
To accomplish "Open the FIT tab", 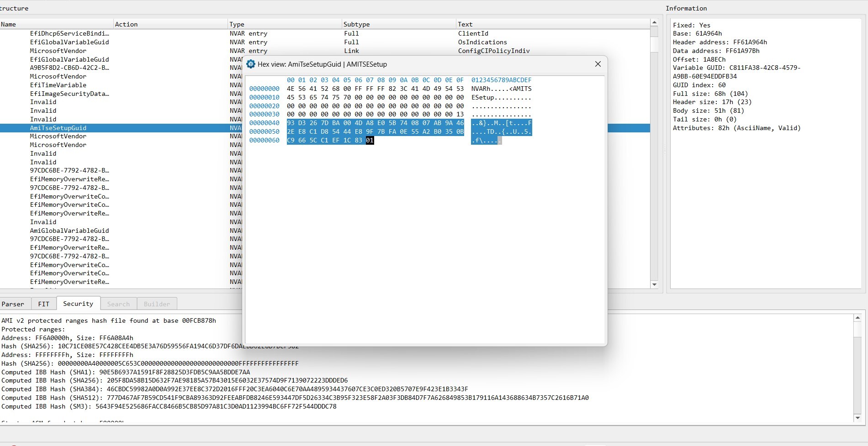I will [44, 304].
